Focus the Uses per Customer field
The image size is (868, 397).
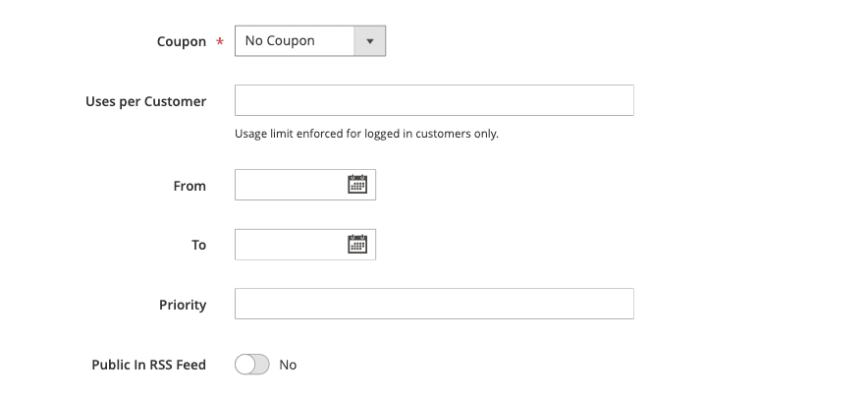[434, 100]
